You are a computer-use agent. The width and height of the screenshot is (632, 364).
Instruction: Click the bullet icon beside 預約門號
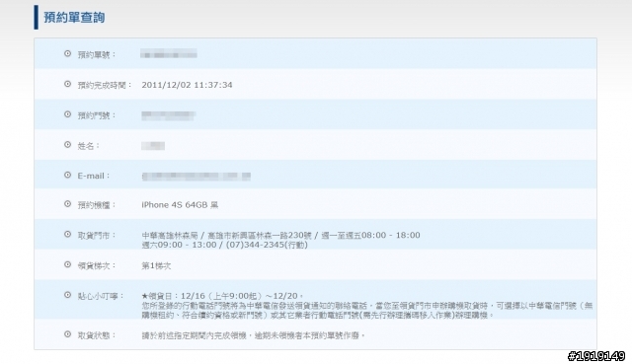68,114
